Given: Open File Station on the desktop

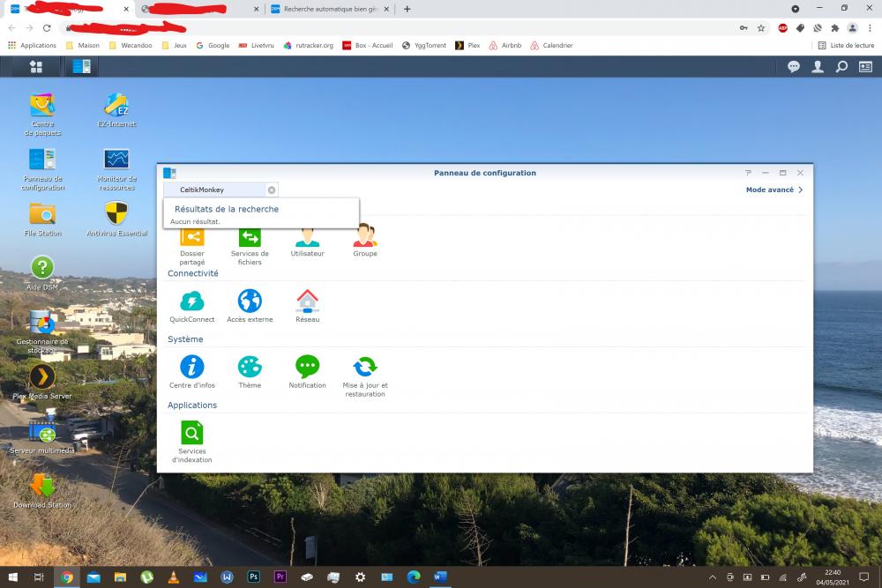Looking at the screenshot, I should click(42, 220).
